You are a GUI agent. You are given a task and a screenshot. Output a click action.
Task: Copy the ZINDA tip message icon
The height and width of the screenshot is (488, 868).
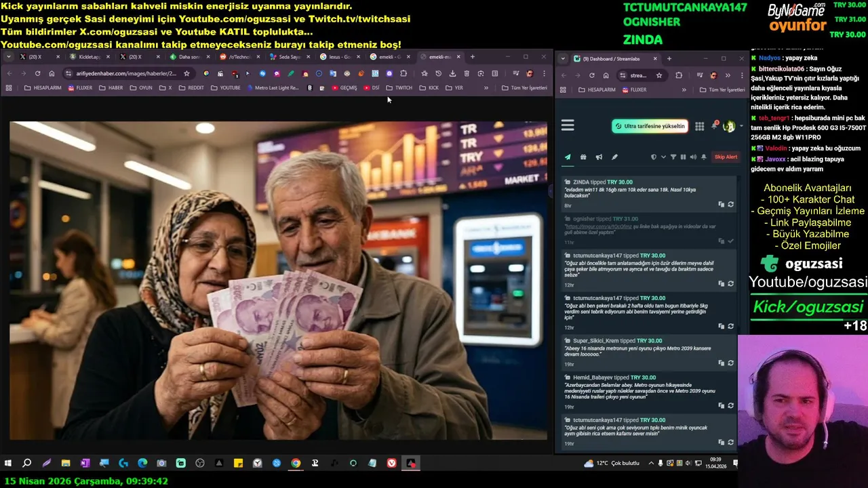[722, 204]
